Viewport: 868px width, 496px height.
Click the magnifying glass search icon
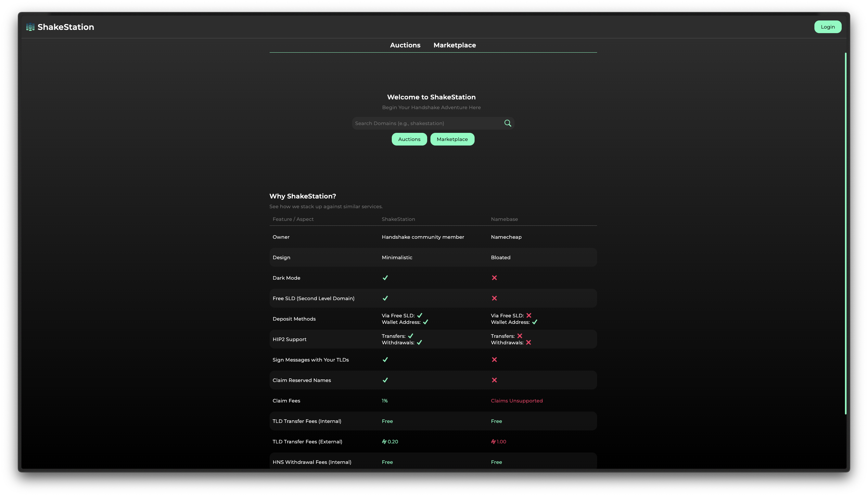click(x=508, y=123)
